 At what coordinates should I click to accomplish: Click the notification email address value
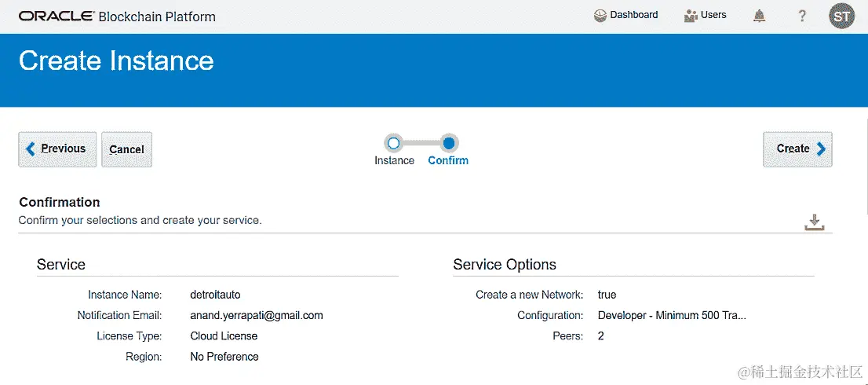click(257, 316)
